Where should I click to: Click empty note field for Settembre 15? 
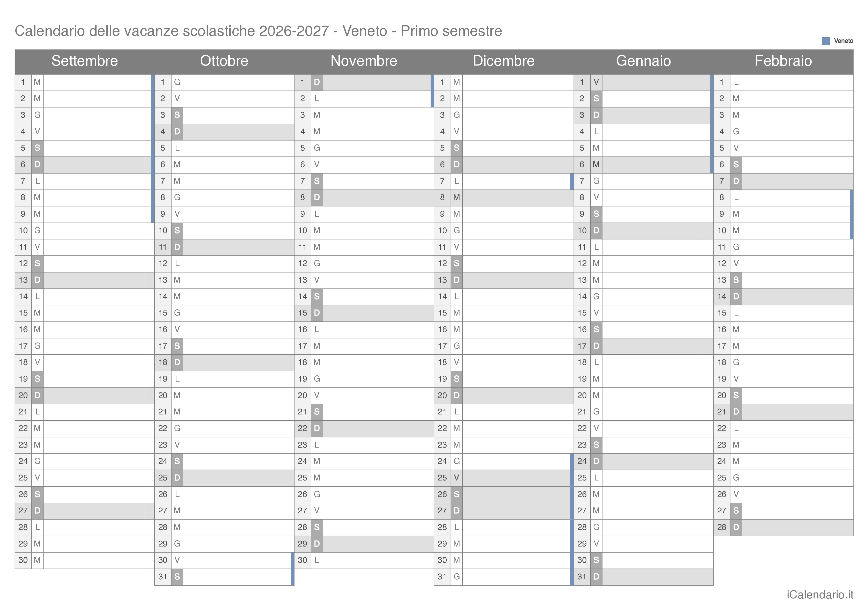point(99,313)
